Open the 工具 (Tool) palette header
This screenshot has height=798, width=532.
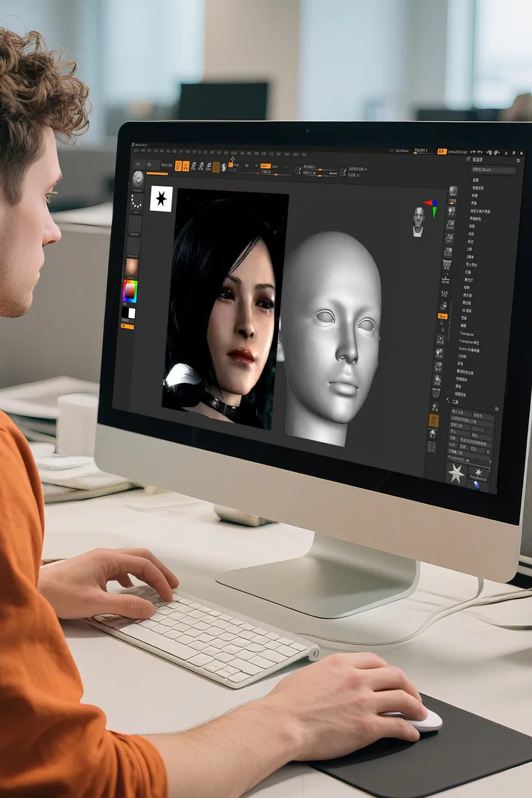tap(455, 402)
